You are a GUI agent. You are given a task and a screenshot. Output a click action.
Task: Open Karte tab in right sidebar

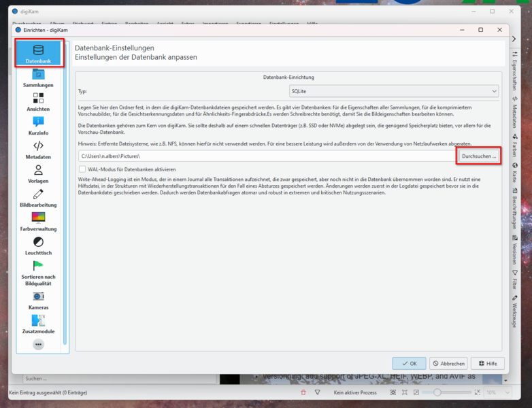point(515,173)
